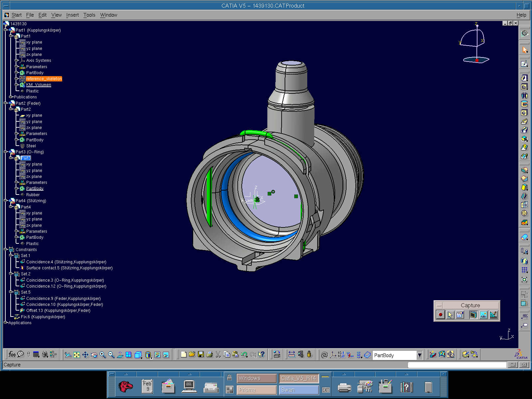Image resolution: width=532 pixels, height=399 pixels.
Task: Click the Print icon in bottom toolbar
Action: 209,354
